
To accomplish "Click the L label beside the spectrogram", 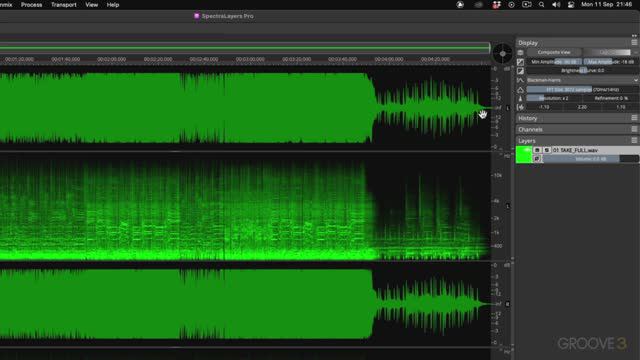I will pos(508,206).
